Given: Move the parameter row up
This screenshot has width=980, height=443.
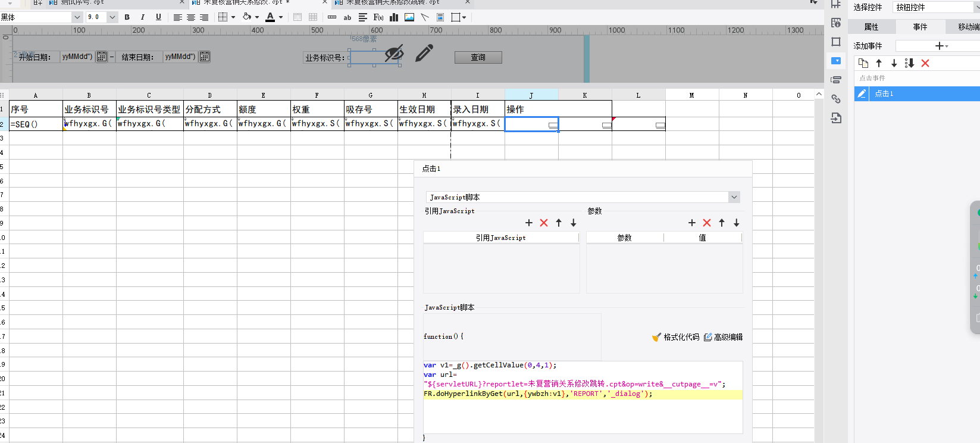Looking at the screenshot, I should 722,223.
